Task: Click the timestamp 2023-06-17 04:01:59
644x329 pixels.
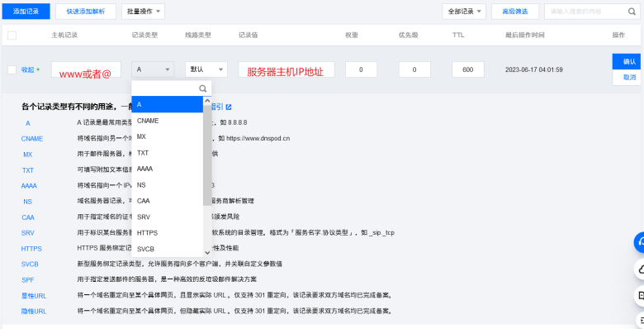Action: point(534,69)
